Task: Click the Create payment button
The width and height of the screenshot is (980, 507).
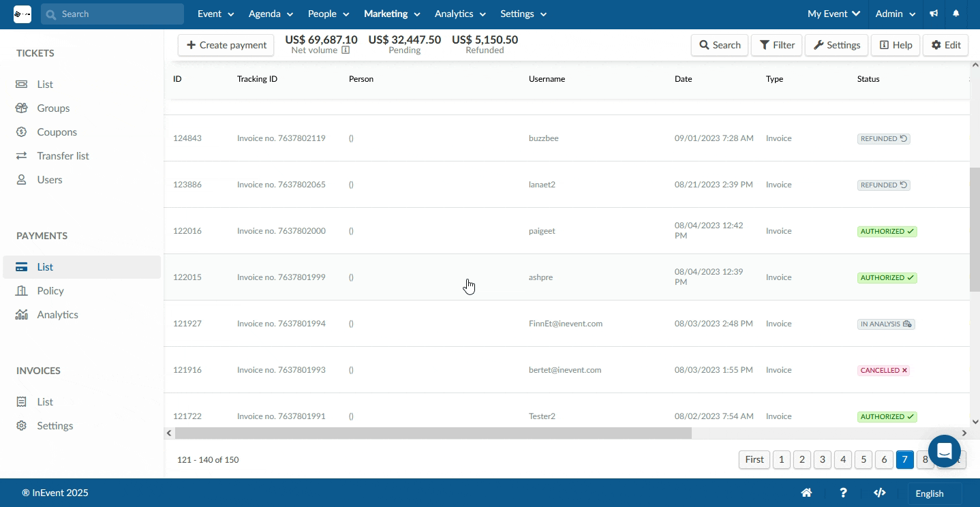Action: click(x=226, y=45)
